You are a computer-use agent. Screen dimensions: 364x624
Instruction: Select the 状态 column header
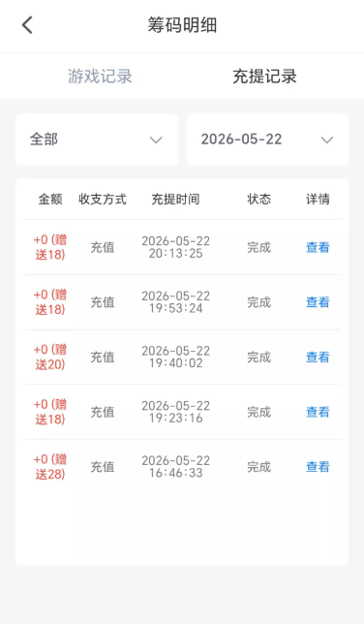(x=259, y=199)
